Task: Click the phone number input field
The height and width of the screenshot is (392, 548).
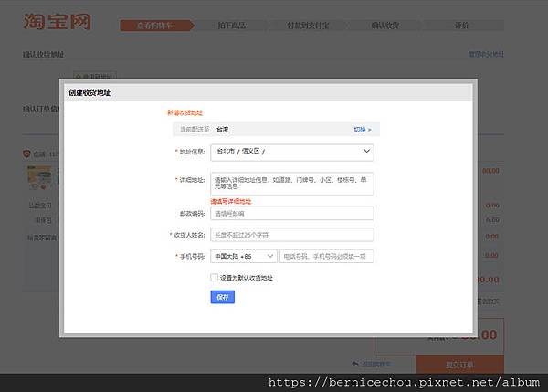Action: 326,257
